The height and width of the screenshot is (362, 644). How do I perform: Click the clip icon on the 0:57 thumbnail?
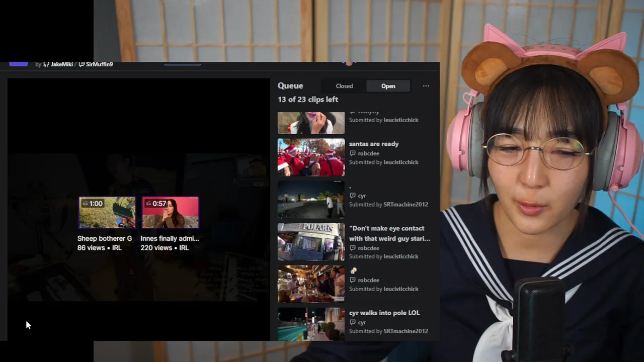click(148, 204)
